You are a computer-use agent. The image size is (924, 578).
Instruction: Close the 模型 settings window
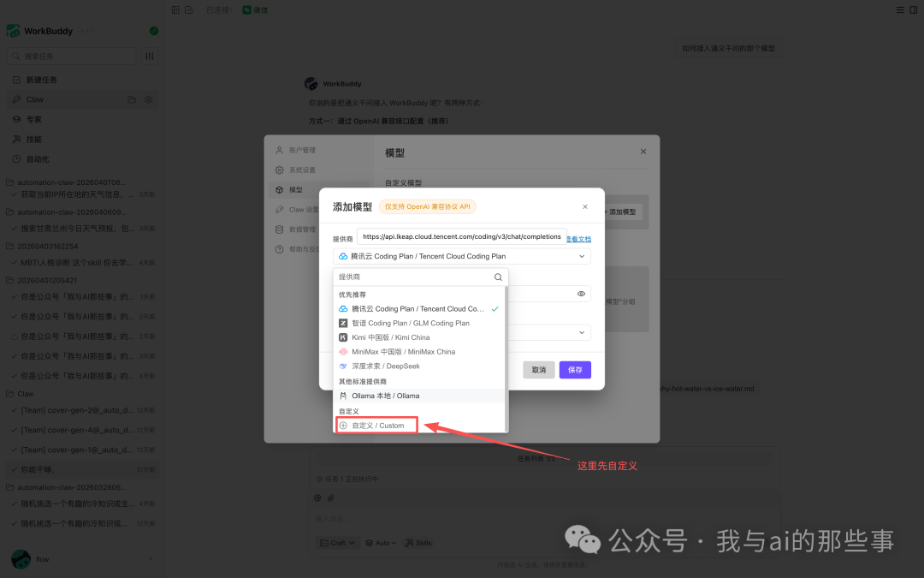(643, 152)
